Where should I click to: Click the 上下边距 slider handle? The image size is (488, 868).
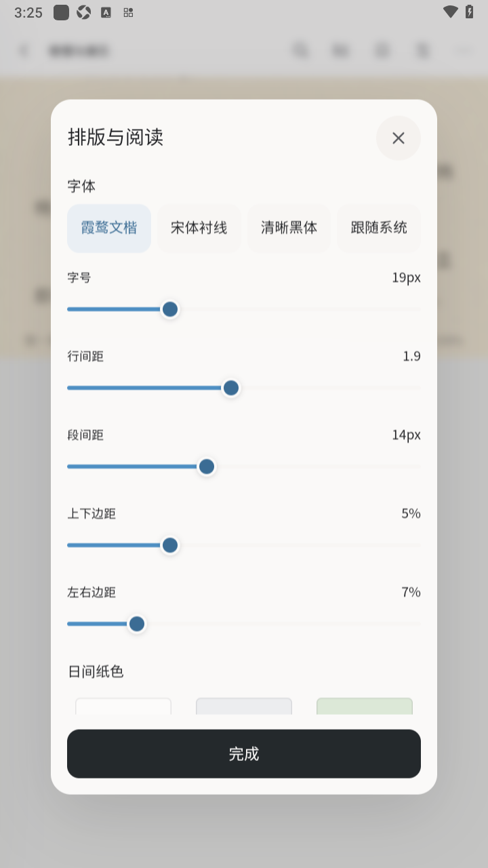[x=170, y=545]
